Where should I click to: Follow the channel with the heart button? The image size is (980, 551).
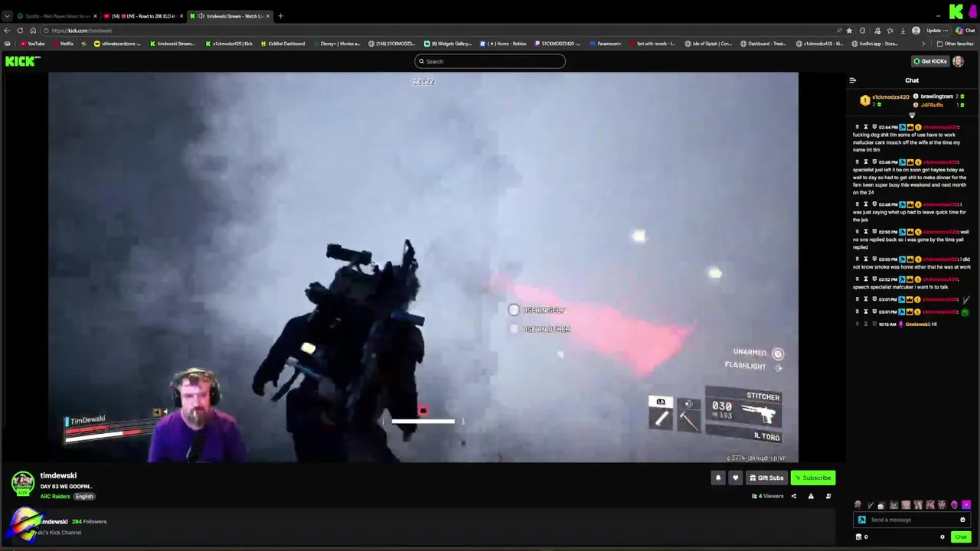point(736,478)
